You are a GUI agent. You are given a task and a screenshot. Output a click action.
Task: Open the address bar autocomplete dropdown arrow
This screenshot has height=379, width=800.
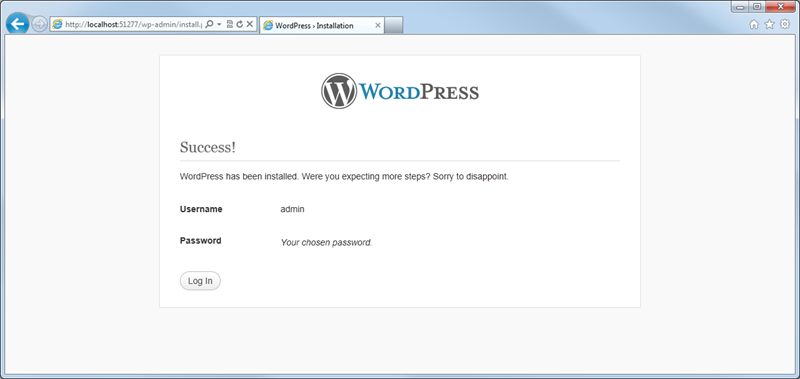click(219, 24)
